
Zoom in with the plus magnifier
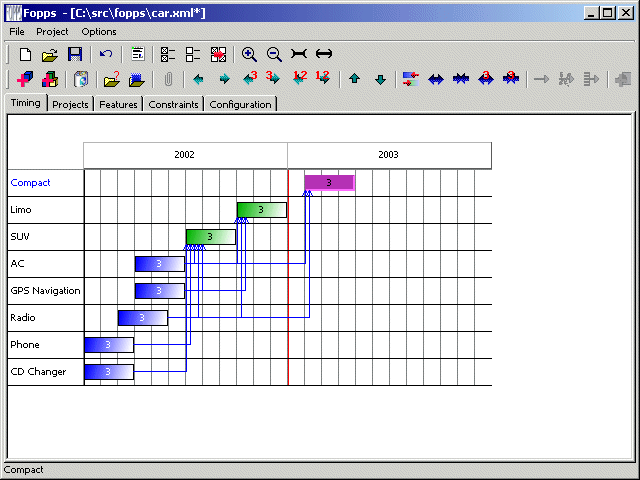pyautogui.click(x=249, y=54)
